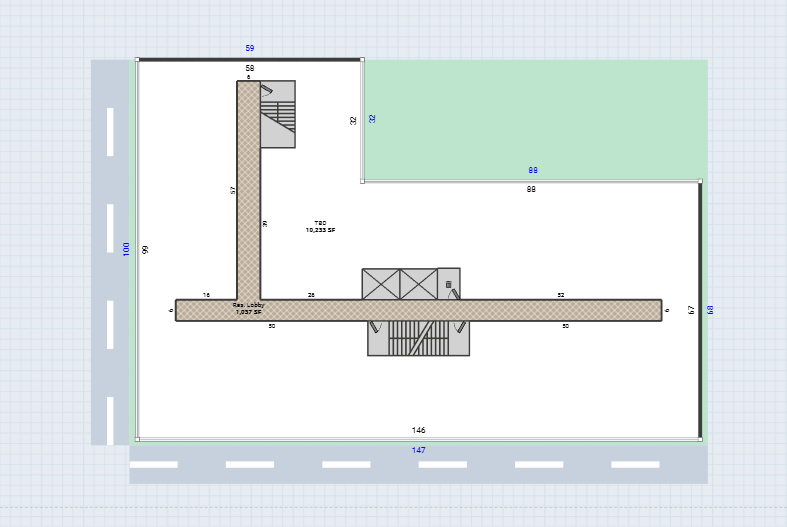Select the Res. Lobby area label
This screenshot has width=787, height=527.
pyautogui.click(x=248, y=308)
